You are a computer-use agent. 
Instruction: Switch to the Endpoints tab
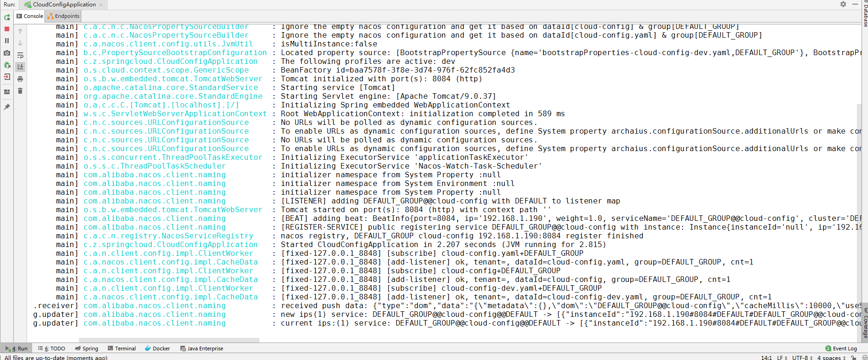(x=63, y=16)
